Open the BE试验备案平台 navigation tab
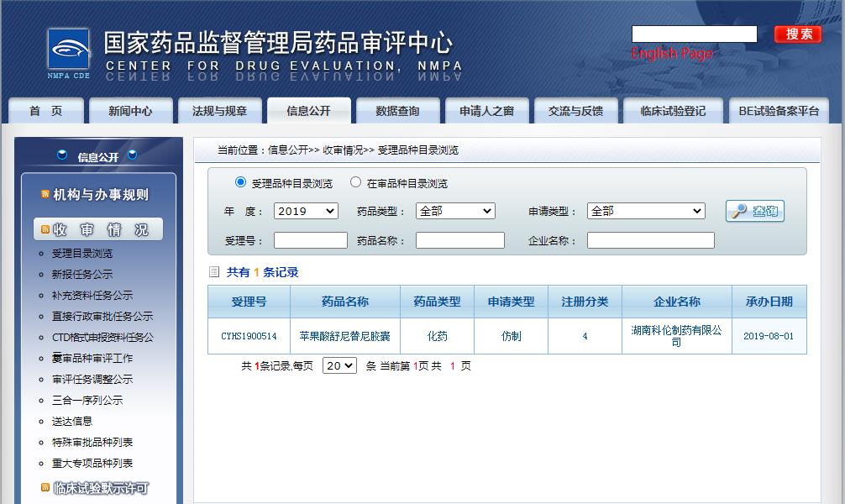The image size is (845, 504). (779, 111)
